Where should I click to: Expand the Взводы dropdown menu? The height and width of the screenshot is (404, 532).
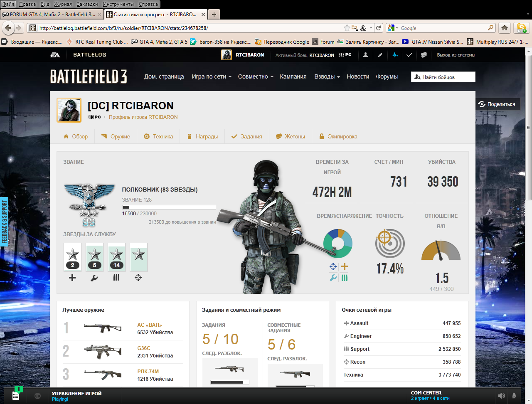coord(327,76)
